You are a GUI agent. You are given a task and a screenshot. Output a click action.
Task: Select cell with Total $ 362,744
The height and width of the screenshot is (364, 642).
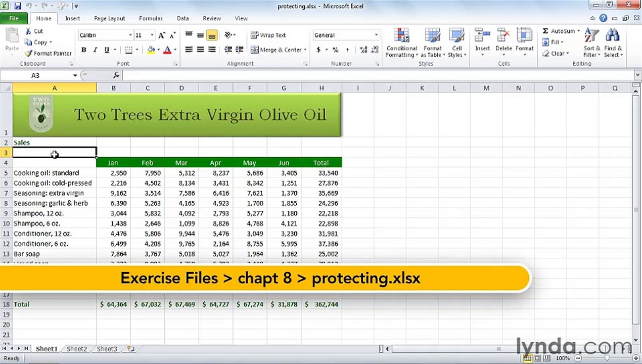[322, 304]
